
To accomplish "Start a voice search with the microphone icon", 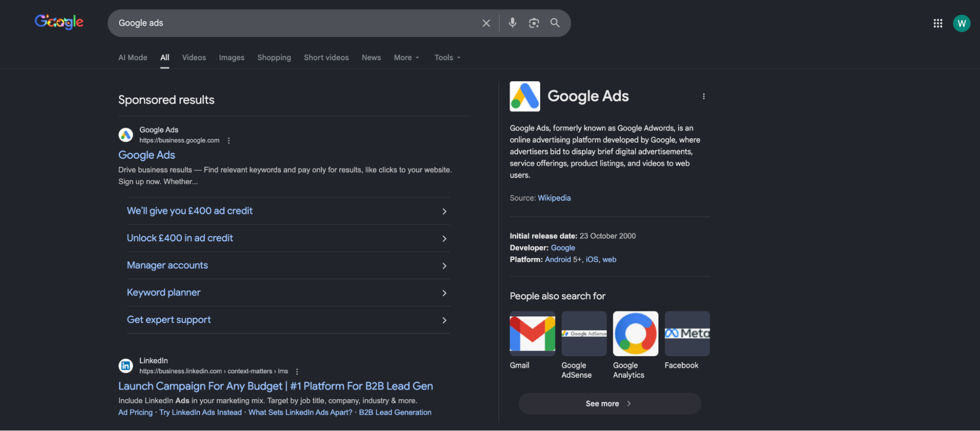I will (x=512, y=23).
